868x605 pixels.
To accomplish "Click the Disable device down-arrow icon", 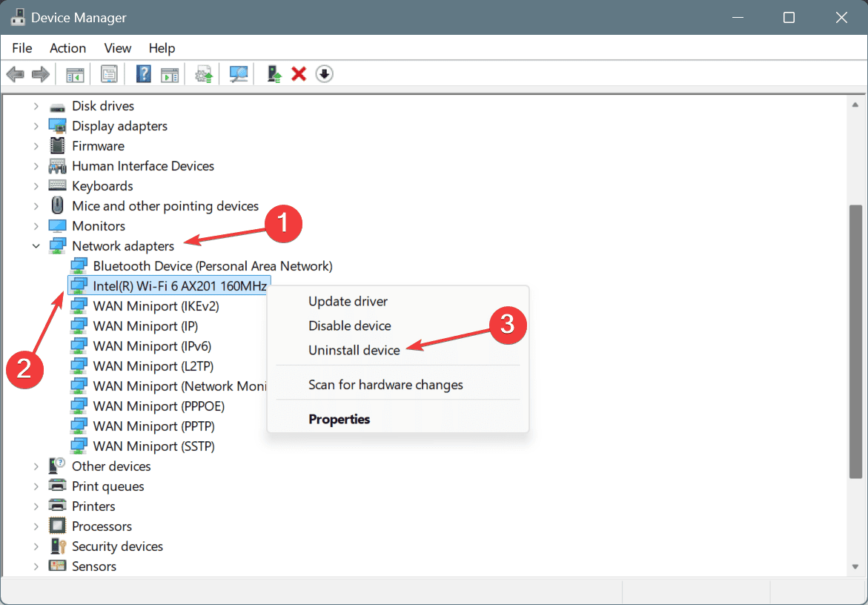I will [x=325, y=73].
